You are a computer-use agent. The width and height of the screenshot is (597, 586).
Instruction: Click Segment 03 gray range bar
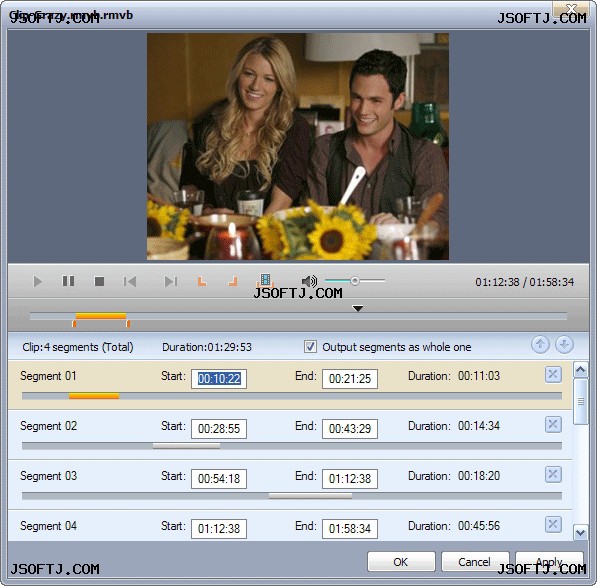coord(310,496)
